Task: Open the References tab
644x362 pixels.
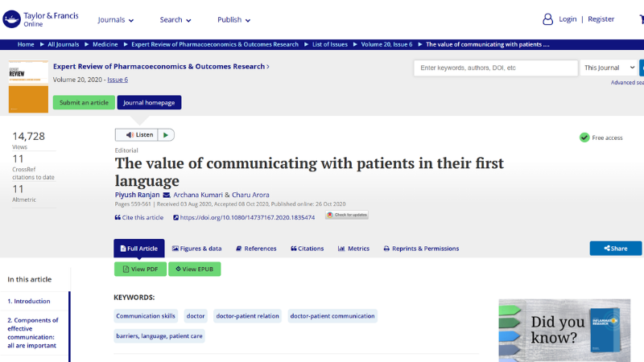Action: click(x=255, y=249)
